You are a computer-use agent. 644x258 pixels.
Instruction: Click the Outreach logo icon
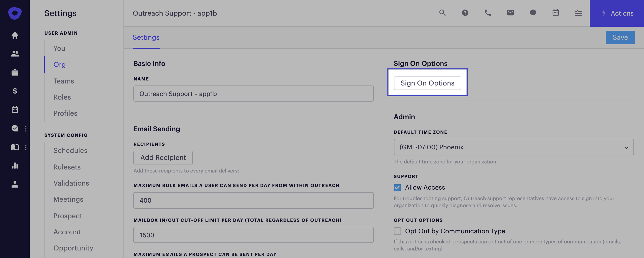[15, 13]
